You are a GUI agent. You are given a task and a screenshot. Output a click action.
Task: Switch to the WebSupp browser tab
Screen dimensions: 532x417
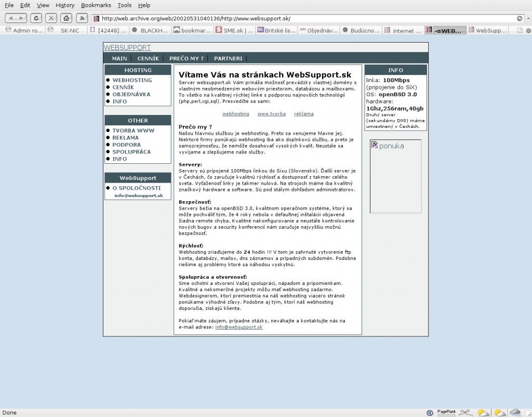(x=487, y=30)
